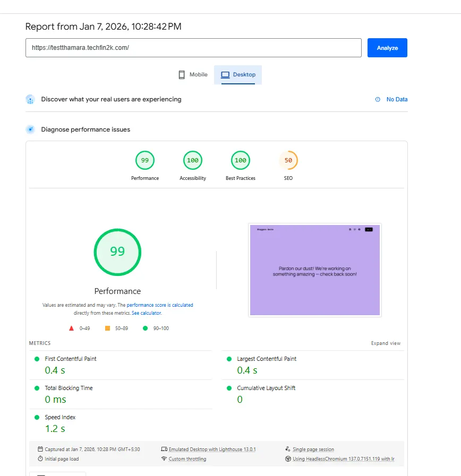Click the Captured at Jan 7, 2026 text
The height and width of the screenshot is (476, 461).
pyautogui.click(x=92, y=449)
